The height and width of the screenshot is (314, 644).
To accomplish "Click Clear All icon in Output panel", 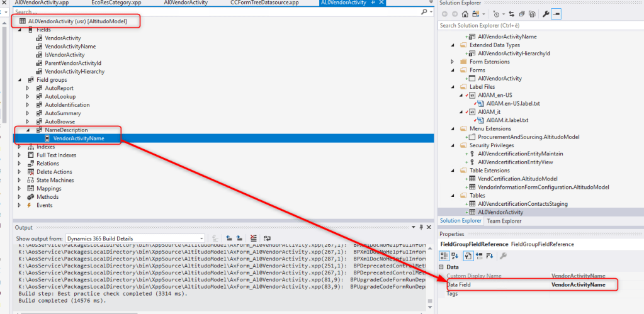I will [253, 238].
